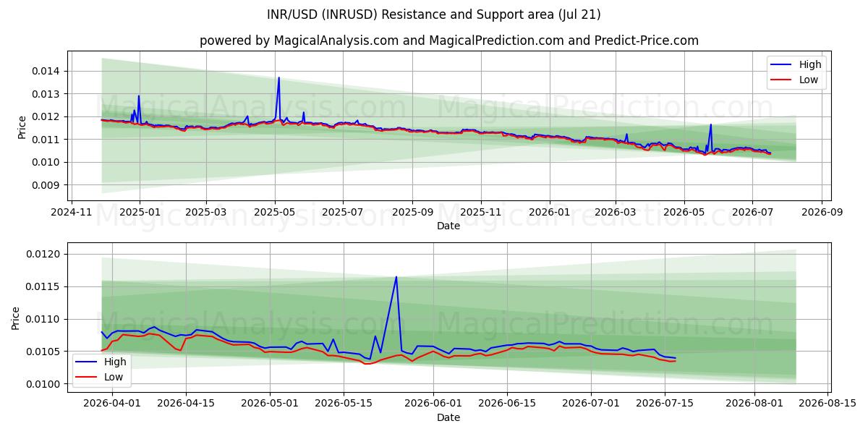868x434 pixels.
Task: Click the top chart 'Price' y-axis label
Action: pyautogui.click(x=22, y=126)
